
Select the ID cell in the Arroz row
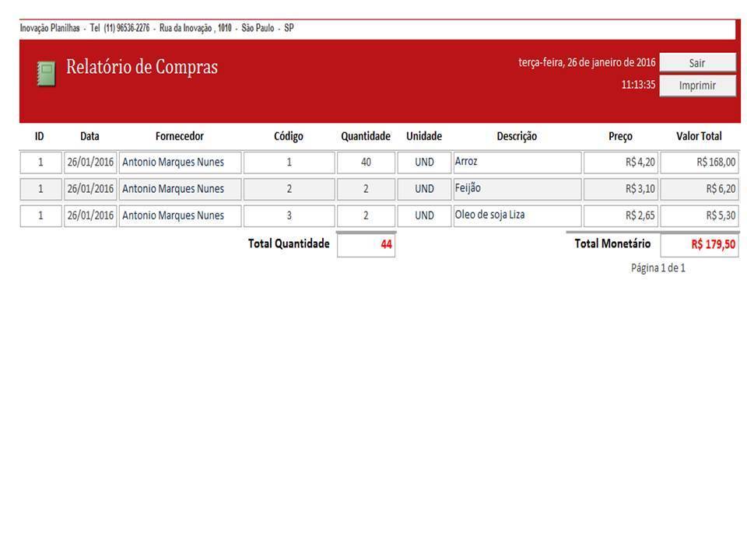[41, 163]
